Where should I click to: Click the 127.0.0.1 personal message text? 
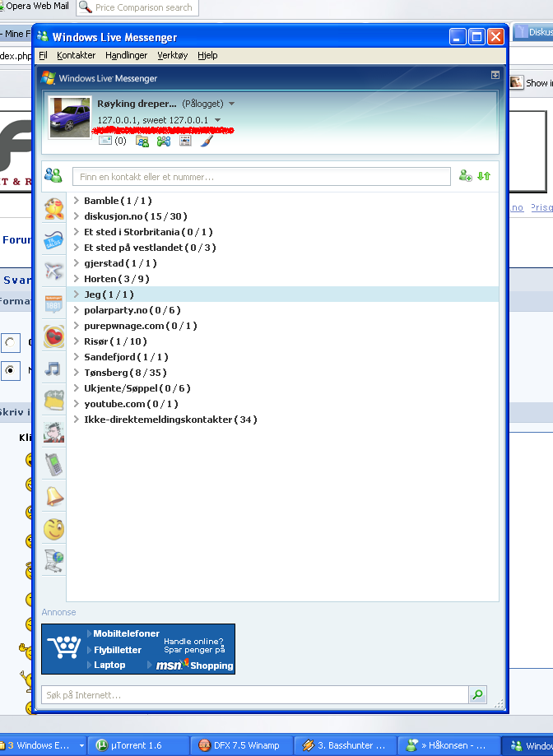coord(153,120)
